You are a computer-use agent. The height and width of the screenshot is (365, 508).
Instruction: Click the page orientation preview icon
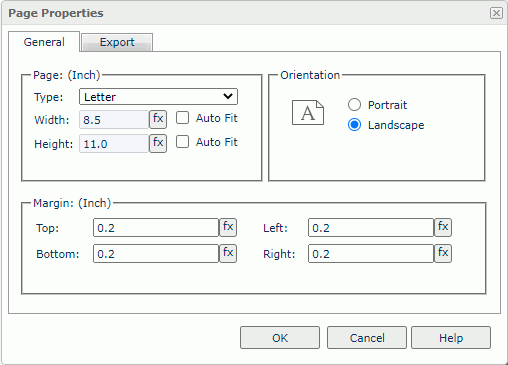tap(308, 113)
